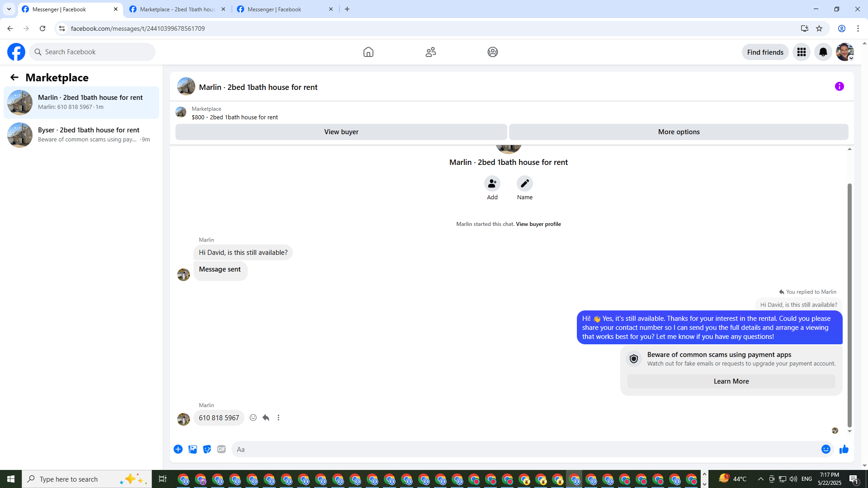Open the Groups icon in top navigation
Viewport: 868px width, 488px height.
pos(493,52)
